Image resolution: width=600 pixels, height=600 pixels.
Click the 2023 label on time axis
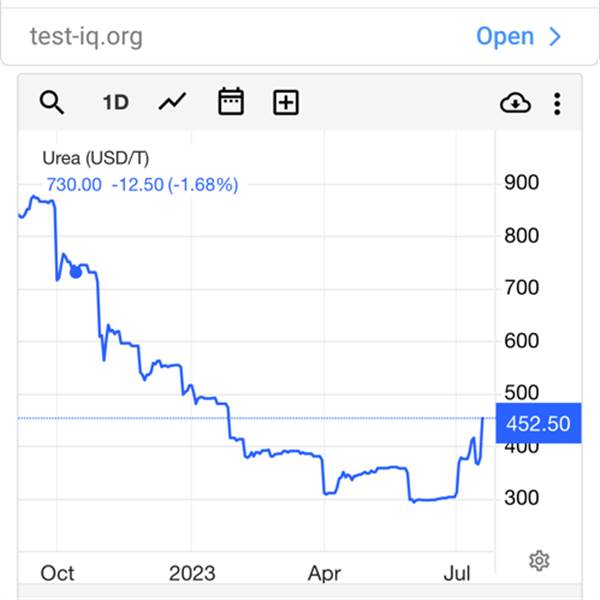tap(192, 573)
